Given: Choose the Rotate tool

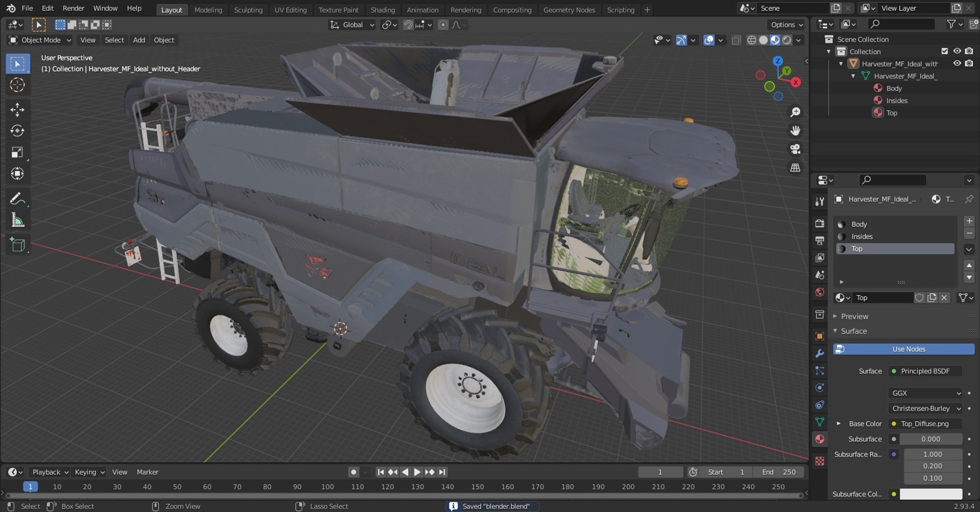Looking at the screenshot, I should click(x=17, y=131).
